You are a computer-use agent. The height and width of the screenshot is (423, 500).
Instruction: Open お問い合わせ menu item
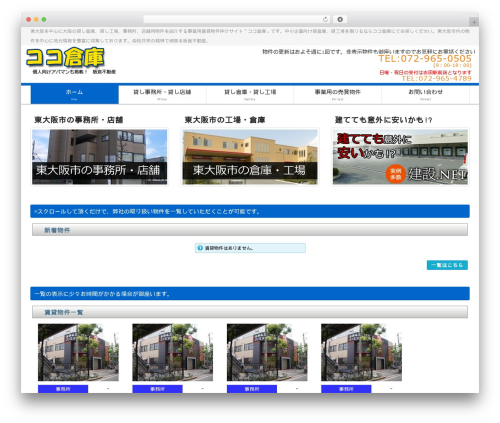pos(425,94)
